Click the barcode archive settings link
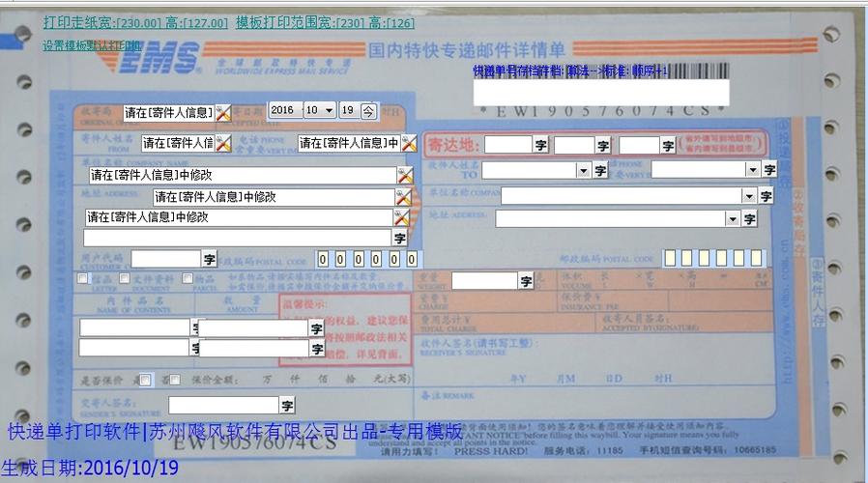Screen dimensions: 868x483 [570, 71]
